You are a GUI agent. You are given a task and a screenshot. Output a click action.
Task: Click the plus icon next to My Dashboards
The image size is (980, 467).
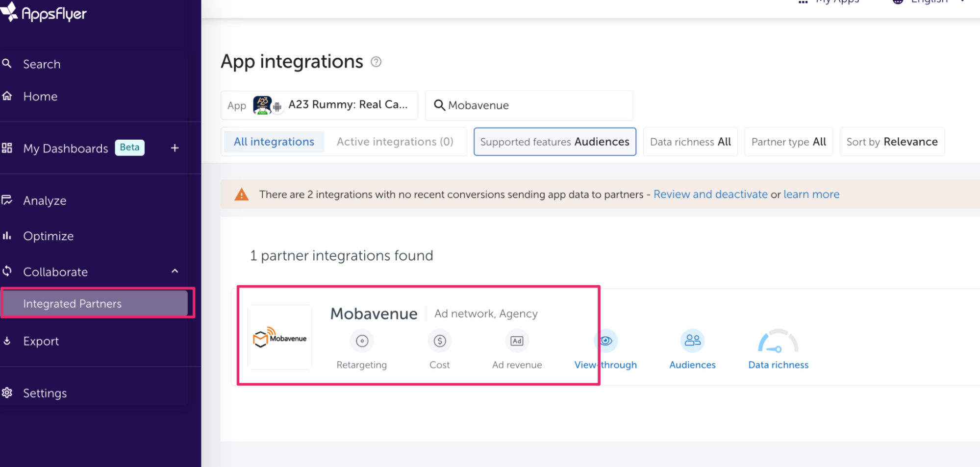pos(175,148)
